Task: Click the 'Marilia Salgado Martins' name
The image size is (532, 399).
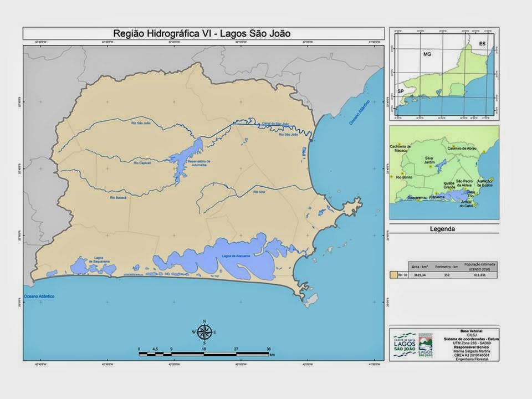Action: (x=471, y=351)
